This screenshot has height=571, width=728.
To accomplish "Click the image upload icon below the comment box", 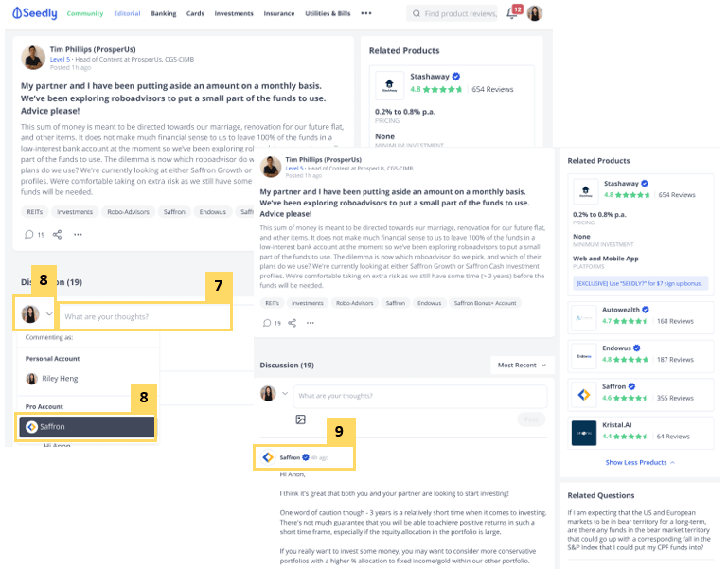I will click(301, 419).
